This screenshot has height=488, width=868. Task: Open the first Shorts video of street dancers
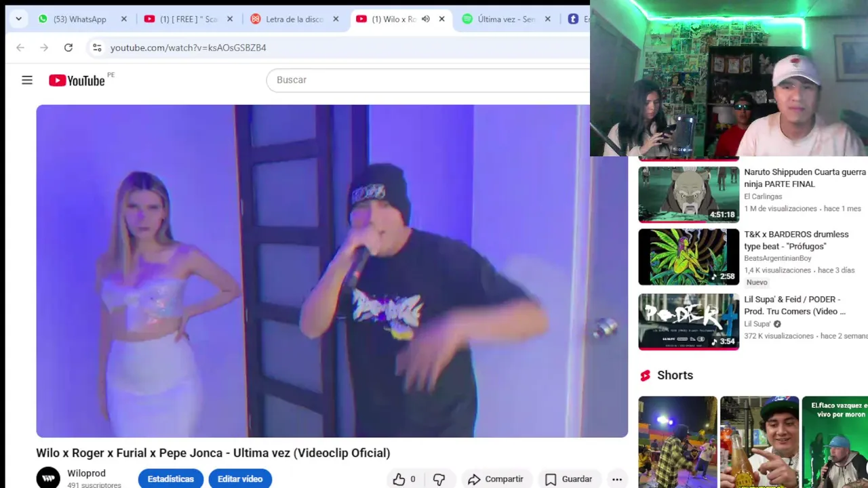coord(677,442)
